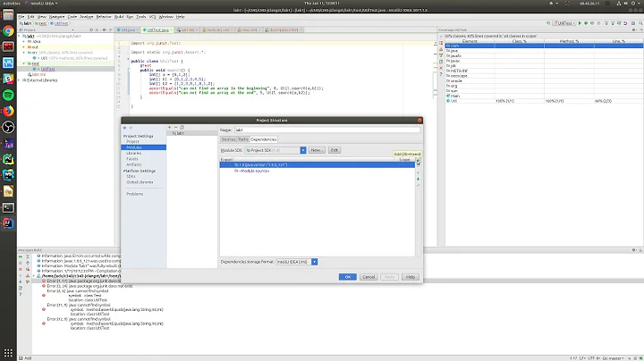The height and width of the screenshot is (361, 644).
Task: Click Cancel in Project Structure dialog
Action: click(x=369, y=277)
